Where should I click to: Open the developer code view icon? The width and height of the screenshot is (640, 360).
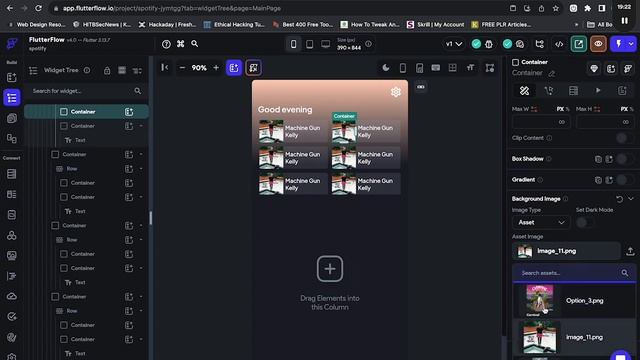pos(559,44)
